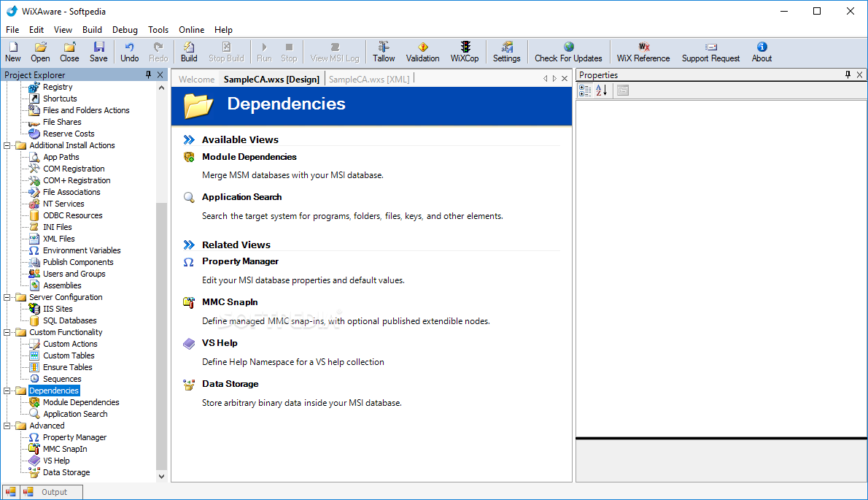Viewport: 868px width, 500px height.
Task: Select COM+ Registration tree item
Action: coord(77,180)
